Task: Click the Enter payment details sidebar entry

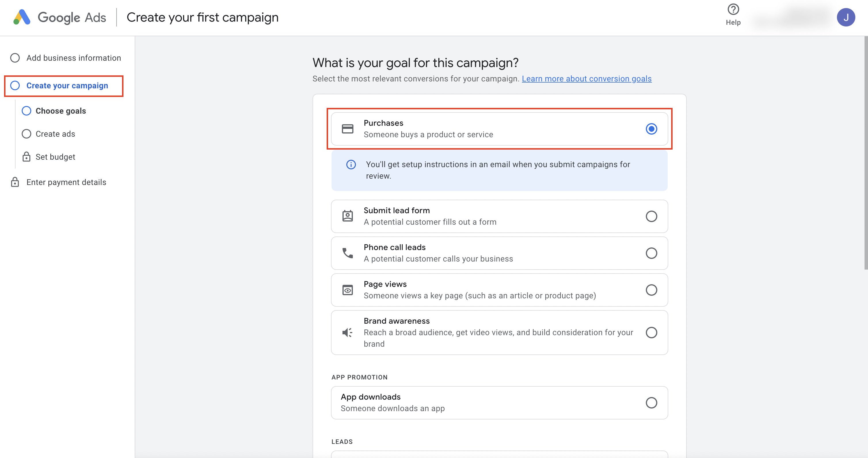Action: (x=66, y=182)
